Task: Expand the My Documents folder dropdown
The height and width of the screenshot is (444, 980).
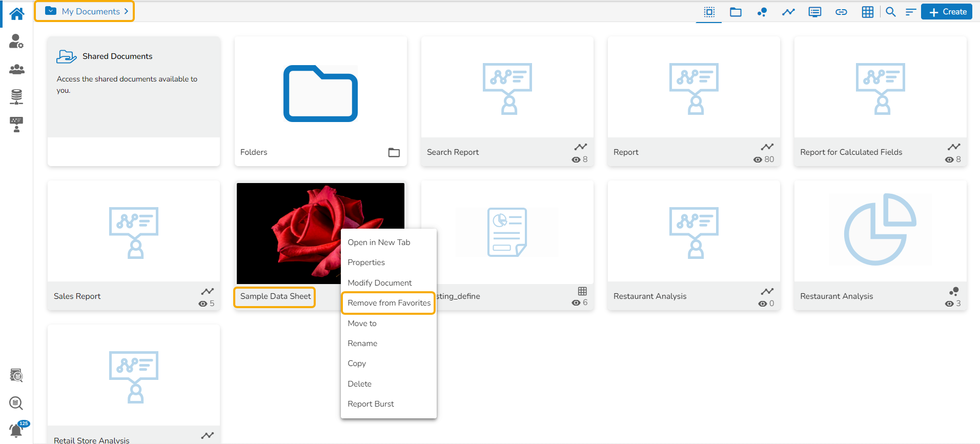Action: point(51,11)
